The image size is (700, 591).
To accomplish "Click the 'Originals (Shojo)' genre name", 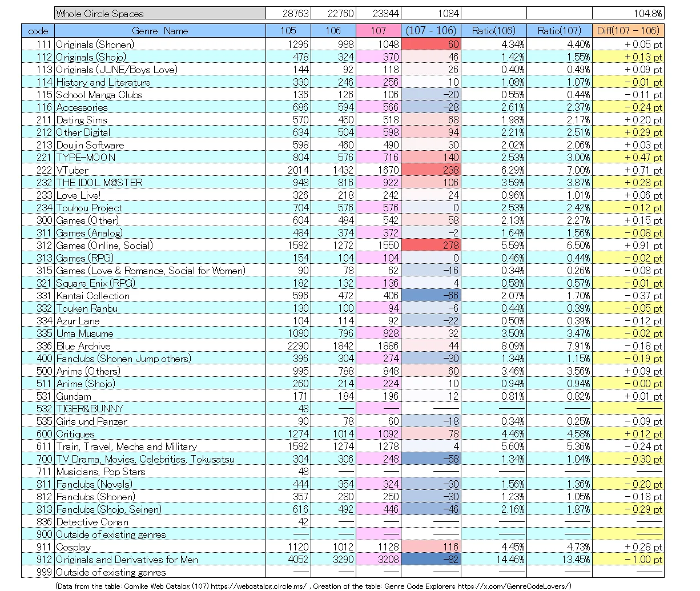I will point(160,57).
